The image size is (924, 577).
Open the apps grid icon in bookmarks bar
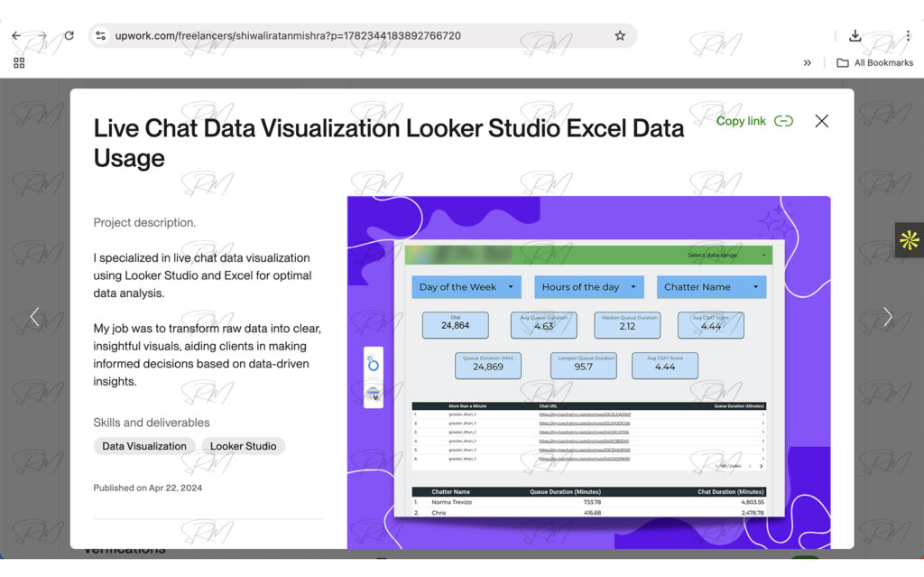(x=19, y=62)
